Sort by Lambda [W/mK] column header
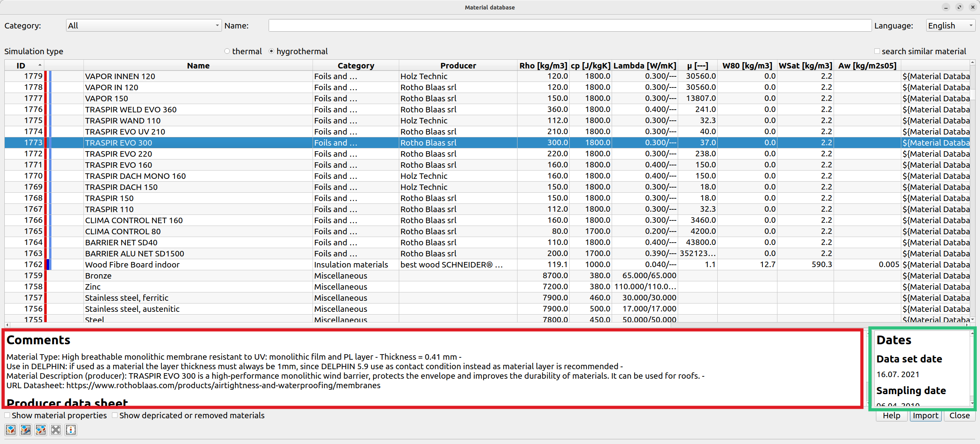The height and width of the screenshot is (444, 980). click(645, 66)
